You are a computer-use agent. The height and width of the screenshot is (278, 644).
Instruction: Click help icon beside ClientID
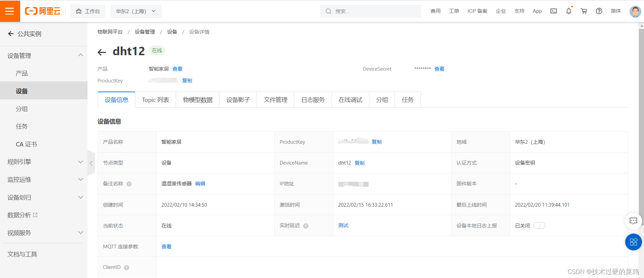127,268
